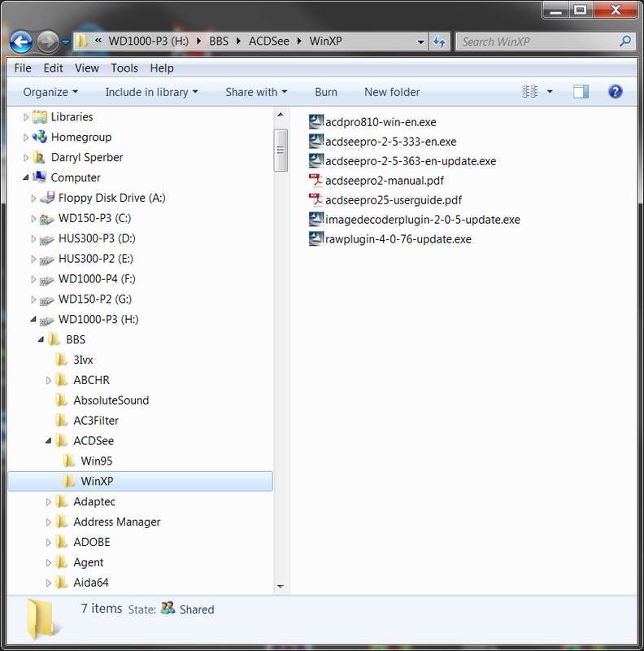The width and height of the screenshot is (644, 651).
Task: Click the Back navigation arrow button
Action: click(21, 42)
